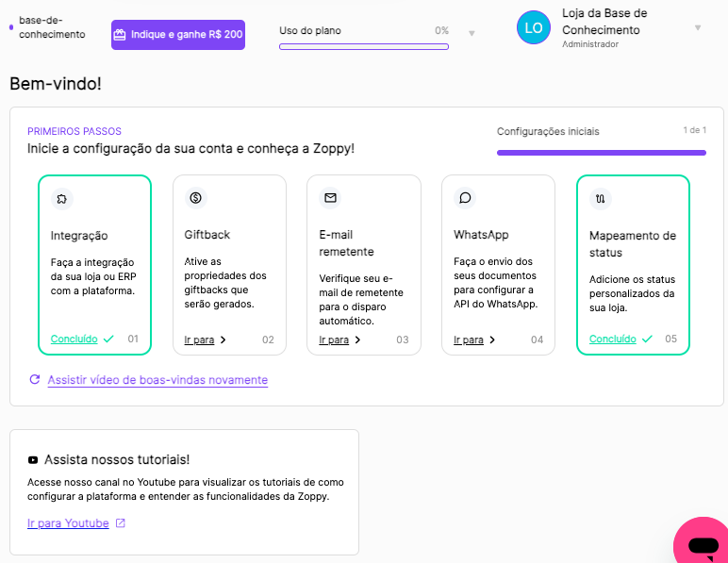Click the Configurações iniciais progress bar

pyautogui.click(x=602, y=153)
